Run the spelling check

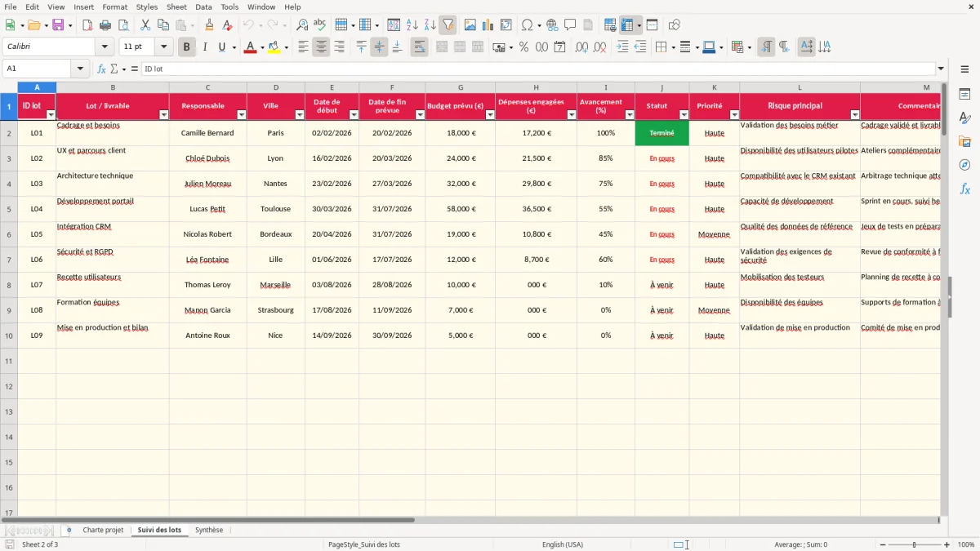320,25
